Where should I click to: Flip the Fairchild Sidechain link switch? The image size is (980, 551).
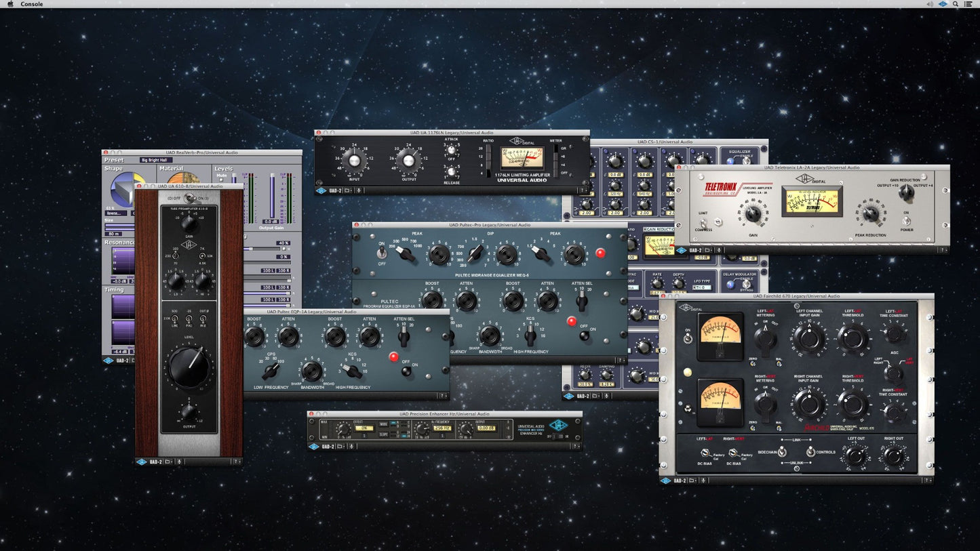click(x=782, y=451)
